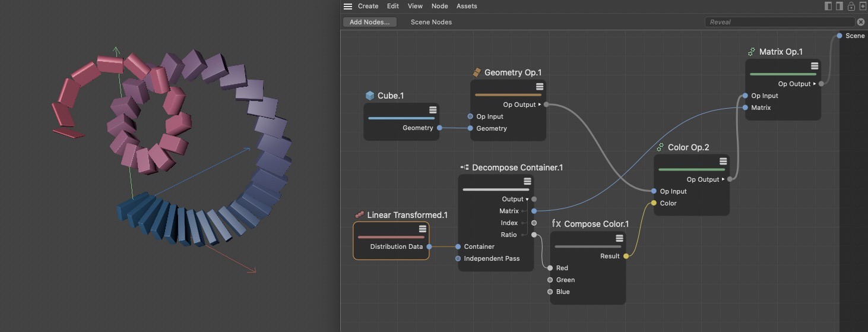Open Matrix Op.1 options menu icon
The height and width of the screenshot is (332, 868).
point(815,66)
